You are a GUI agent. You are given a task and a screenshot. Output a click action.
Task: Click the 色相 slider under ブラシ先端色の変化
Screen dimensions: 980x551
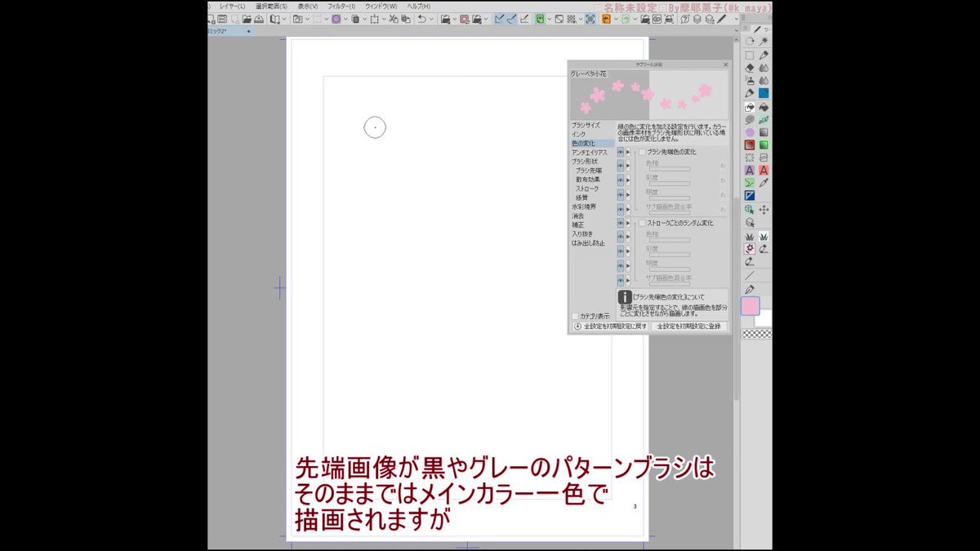(x=670, y=171)
